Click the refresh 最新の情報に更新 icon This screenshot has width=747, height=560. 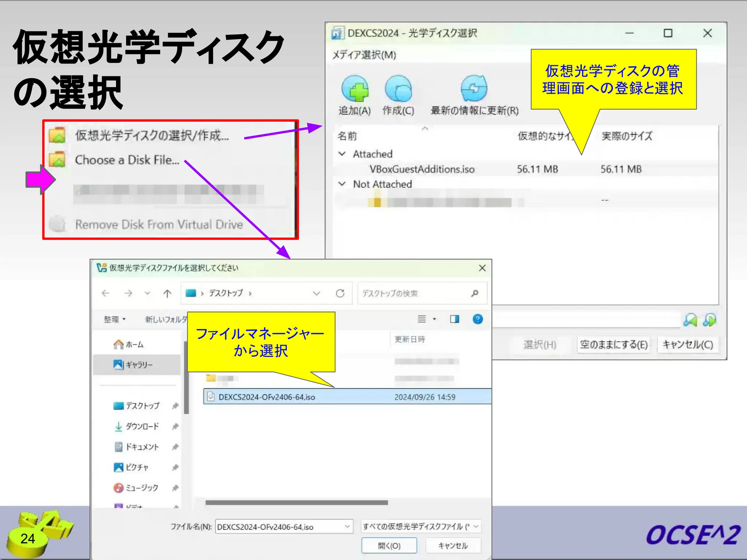474,89
